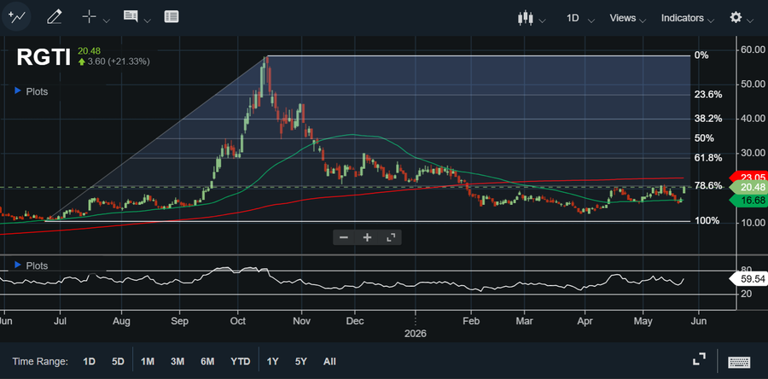Screen dimensions: 768x379
Task: Click the 0% Fibonacci level label
Action: click(701, 55)
